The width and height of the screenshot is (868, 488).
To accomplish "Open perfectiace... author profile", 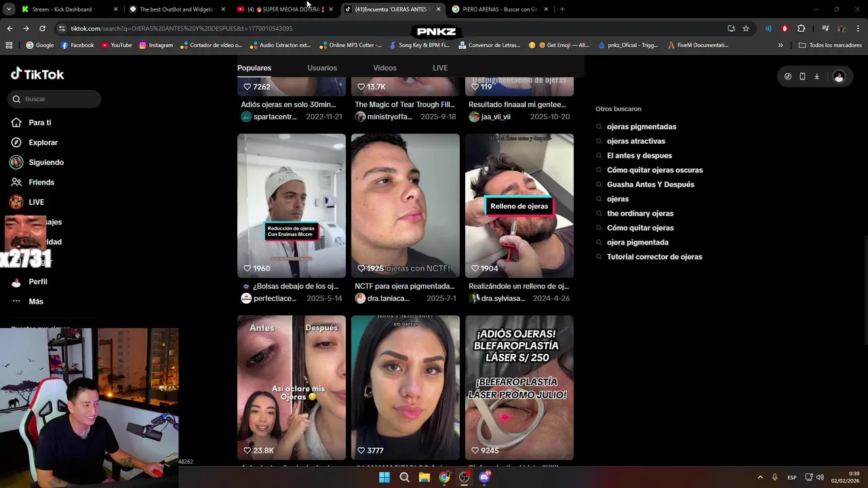I will click(269, 298).
